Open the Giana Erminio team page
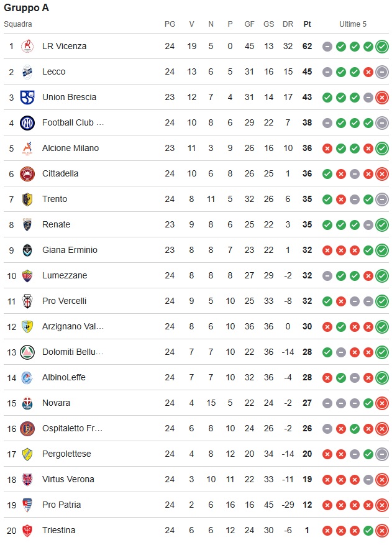Screen dimensions: 392x545 pyautogui.click(x=70, y=250)
